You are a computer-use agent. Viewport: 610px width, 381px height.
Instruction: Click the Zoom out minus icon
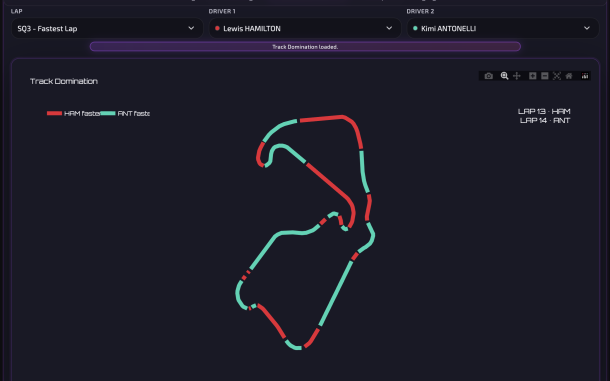click(545, 76)
